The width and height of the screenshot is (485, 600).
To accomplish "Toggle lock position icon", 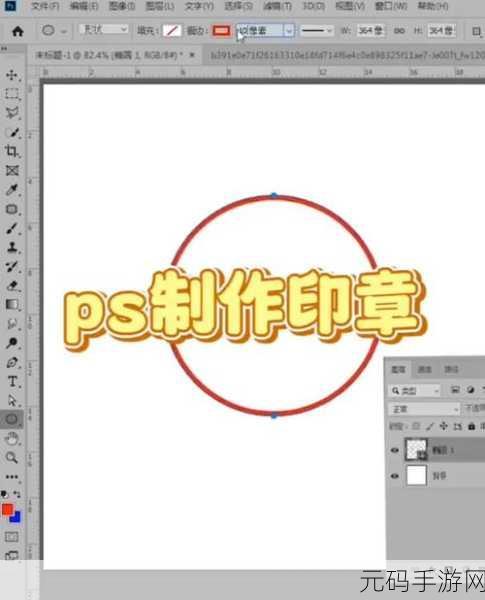I will [444, 426].
